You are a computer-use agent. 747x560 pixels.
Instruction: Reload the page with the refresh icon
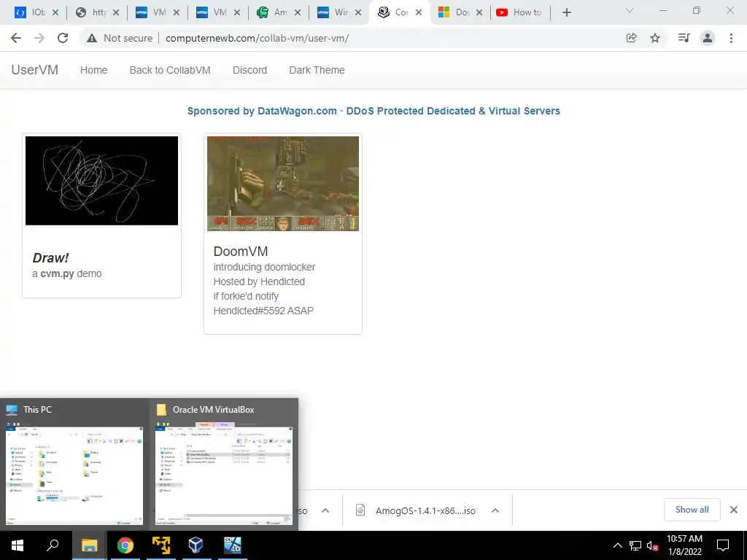click(63, 38)
